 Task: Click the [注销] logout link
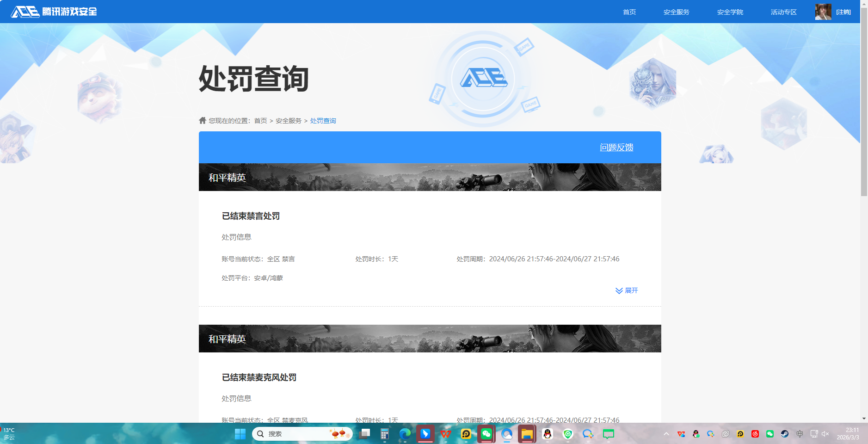click(843, 12)
